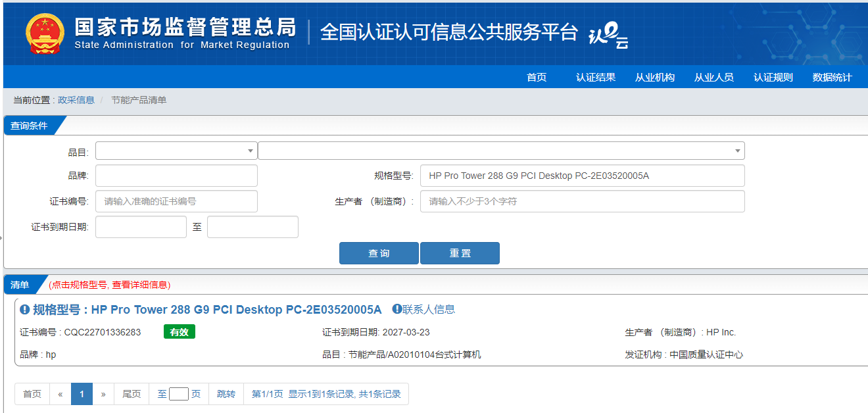Image resolution: width=868 pixels, height=413 pixels.
Task: Click the 重置 reset button
Action: [x=460, y=253]
